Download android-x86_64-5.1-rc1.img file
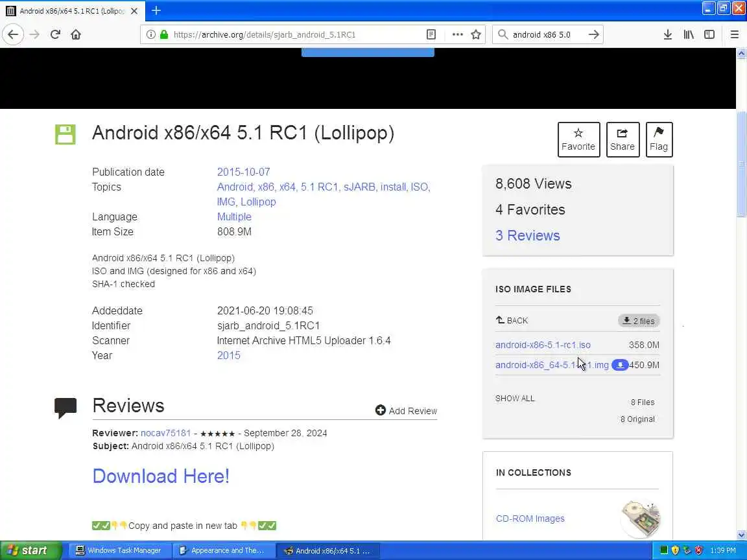 [552, 365]
